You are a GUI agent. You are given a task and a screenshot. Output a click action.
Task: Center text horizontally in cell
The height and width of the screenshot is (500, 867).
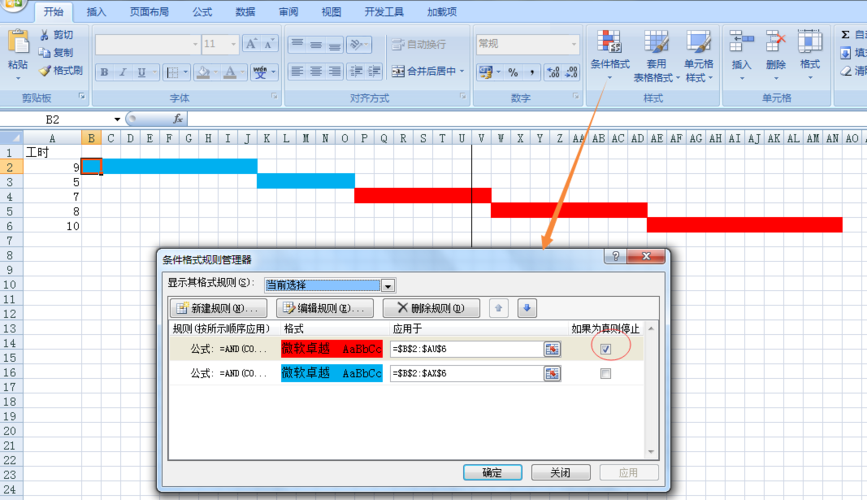pyautogui.click(x=316, y=71)
